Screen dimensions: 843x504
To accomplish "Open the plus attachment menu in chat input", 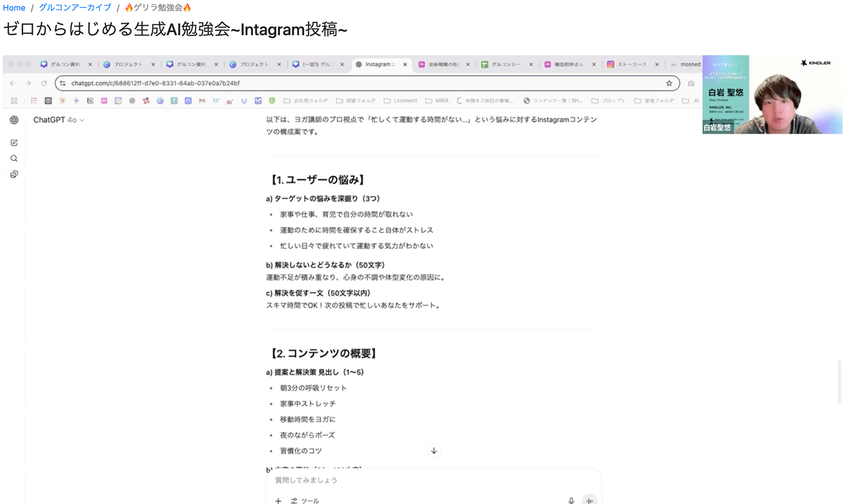I will (278, 501).
